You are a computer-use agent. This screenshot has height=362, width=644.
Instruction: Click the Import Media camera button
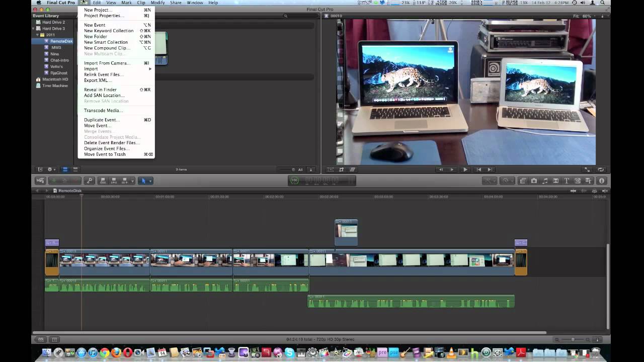[40, 181]
